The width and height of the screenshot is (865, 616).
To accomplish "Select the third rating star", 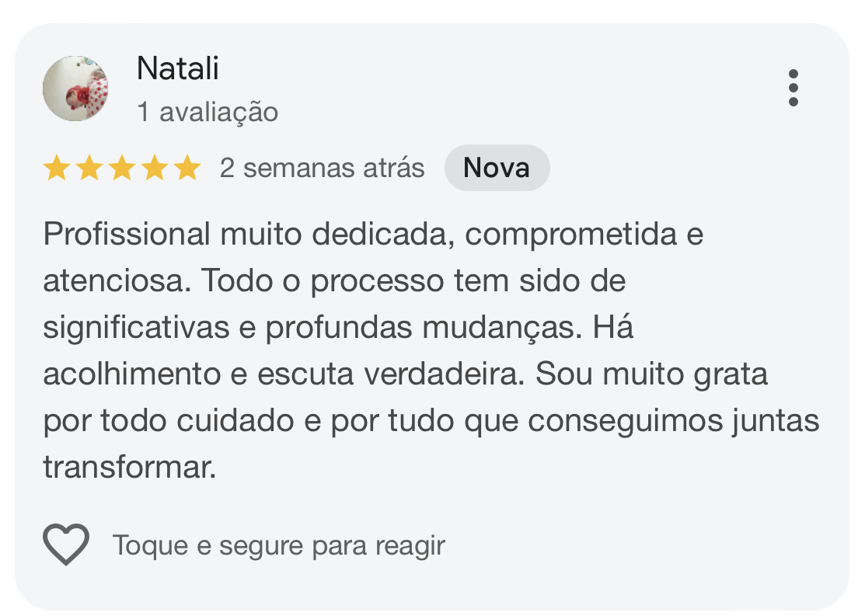I will pos(122,168).
